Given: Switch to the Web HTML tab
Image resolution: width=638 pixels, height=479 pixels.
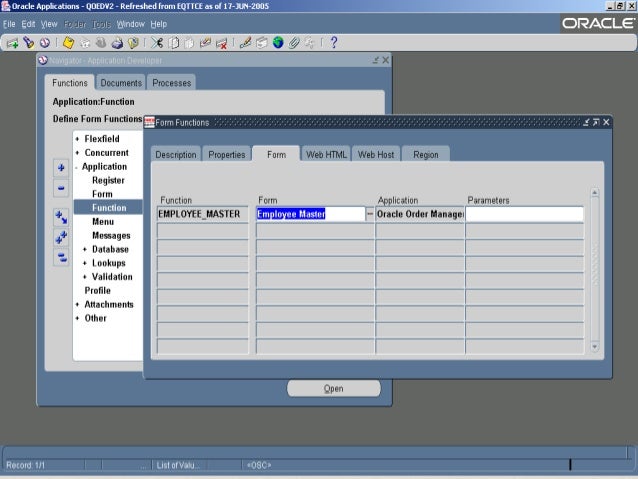Looking at the screenshot, I should tap(326, 155).
